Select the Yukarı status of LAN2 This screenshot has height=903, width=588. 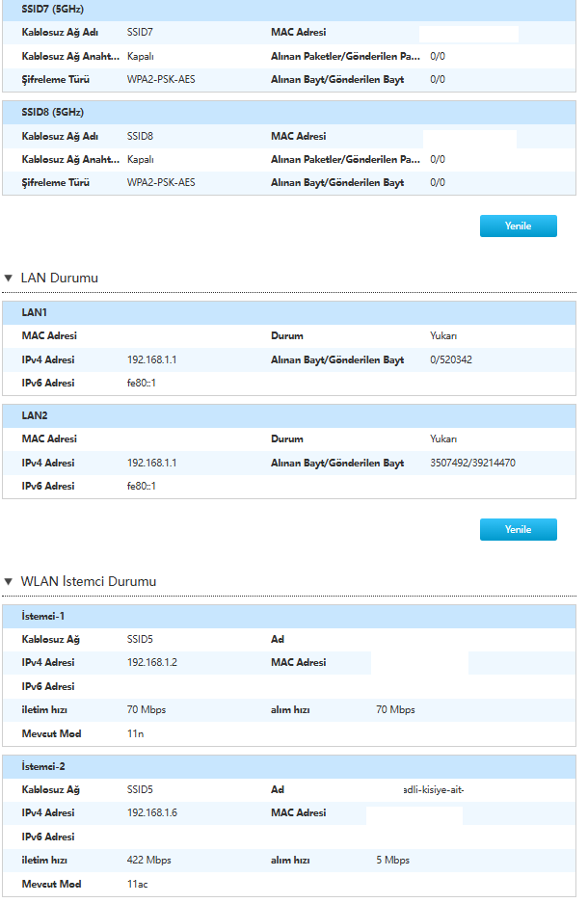point(443,439)
